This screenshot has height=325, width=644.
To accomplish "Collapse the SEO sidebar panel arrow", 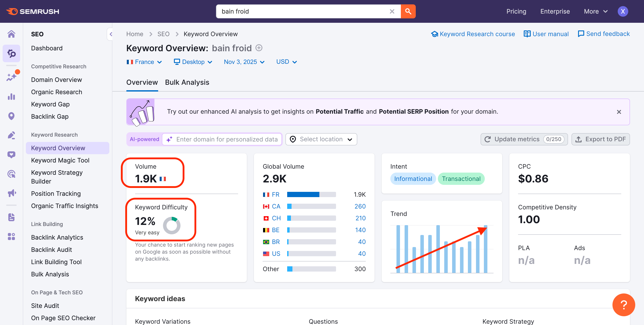I will coord(110,34).
